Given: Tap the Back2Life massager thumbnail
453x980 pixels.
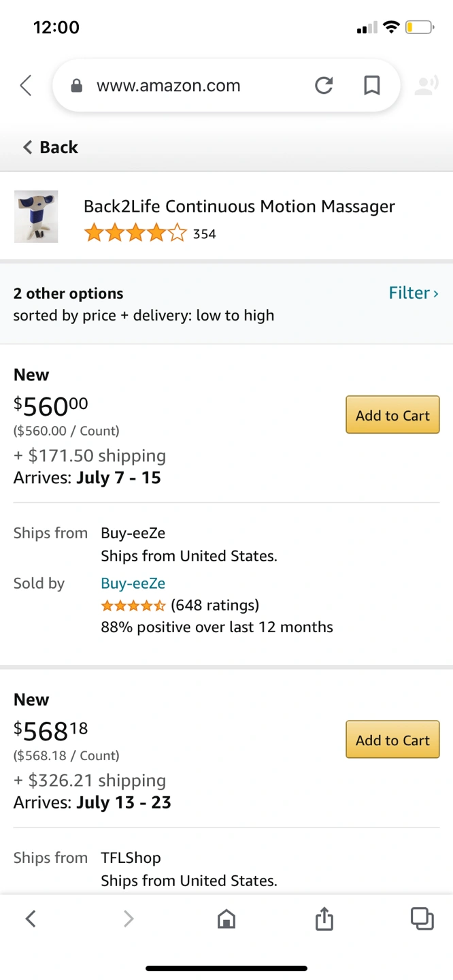Looking at the screenshot, I should (x=36, y=217).
